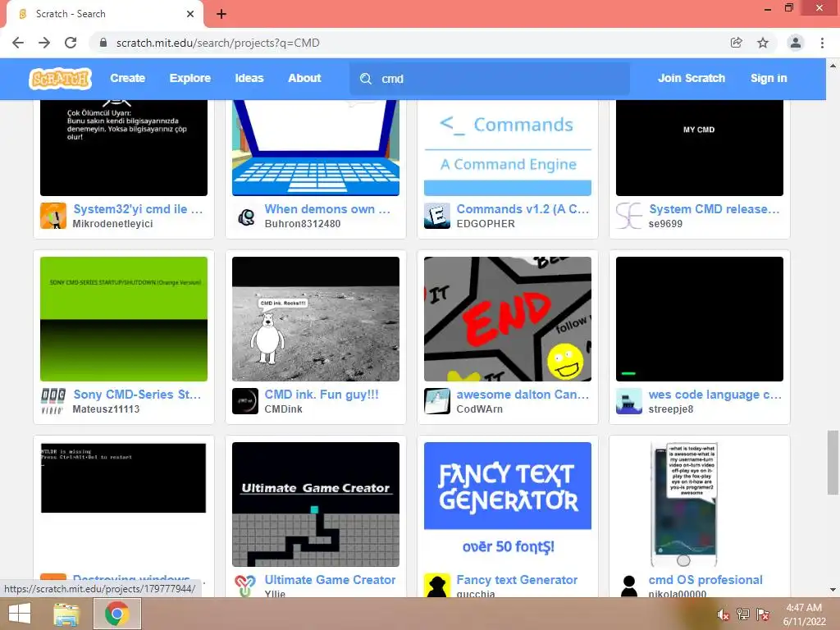Click the search magnifier icon in Scratch navbar
This screenshot has height=630, width=840.
(366, 79)
